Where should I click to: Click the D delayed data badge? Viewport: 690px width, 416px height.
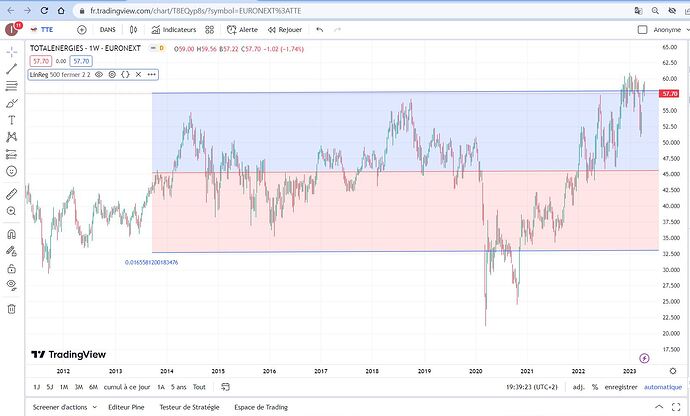click(x=161, y=48)
